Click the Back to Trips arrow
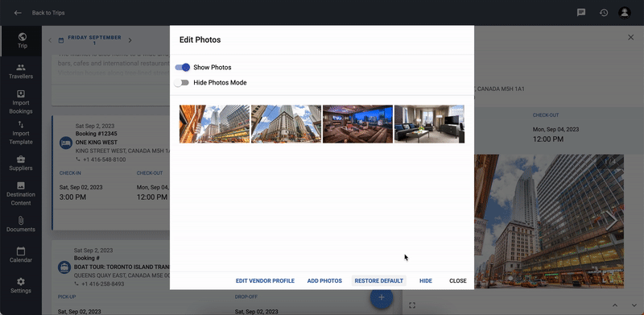 coord(18,13)
